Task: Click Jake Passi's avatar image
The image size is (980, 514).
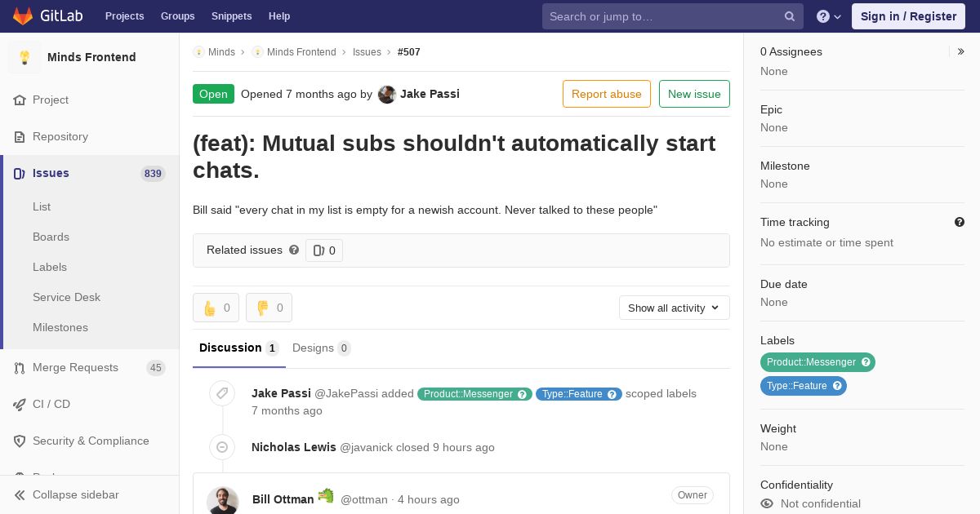Action: pos(387,94)
